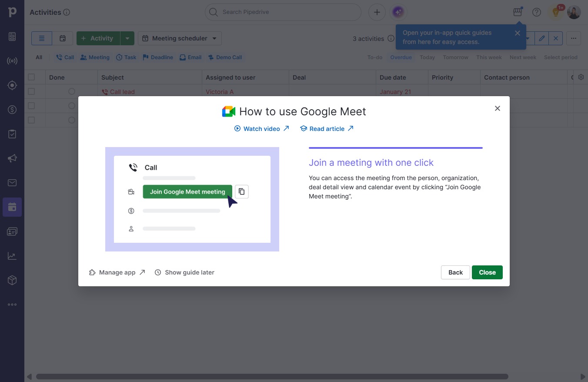Viewport: 588px width, 382px height.
Task: Click the pencil edit filter icon
Action: point(541,38)
